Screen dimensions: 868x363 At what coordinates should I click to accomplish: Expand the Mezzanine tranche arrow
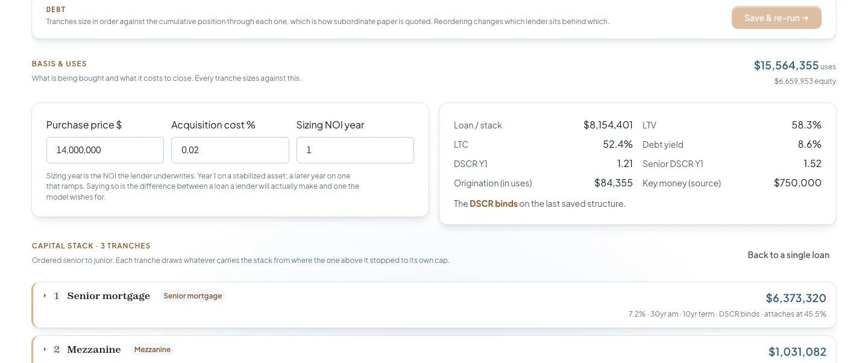(x=45, y=350)
